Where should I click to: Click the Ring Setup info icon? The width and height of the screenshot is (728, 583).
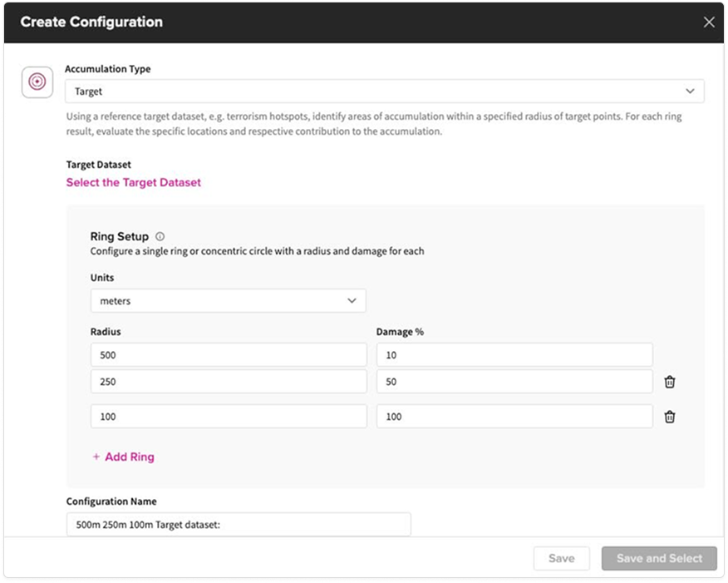click(x=160, y=236)
